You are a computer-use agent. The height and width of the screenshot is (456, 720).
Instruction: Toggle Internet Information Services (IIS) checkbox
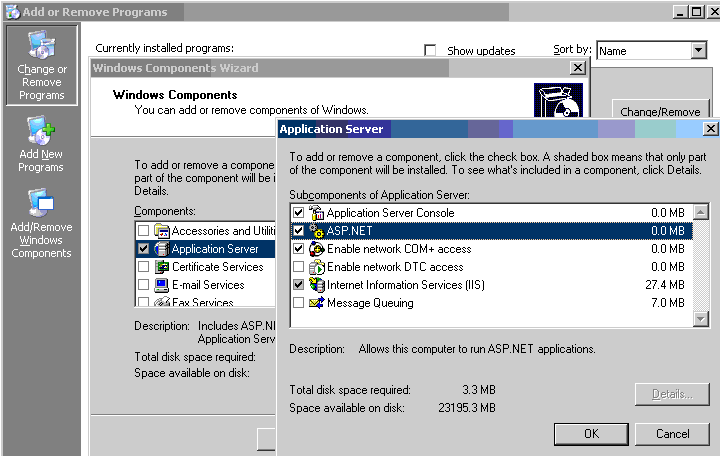coord(298,285)
